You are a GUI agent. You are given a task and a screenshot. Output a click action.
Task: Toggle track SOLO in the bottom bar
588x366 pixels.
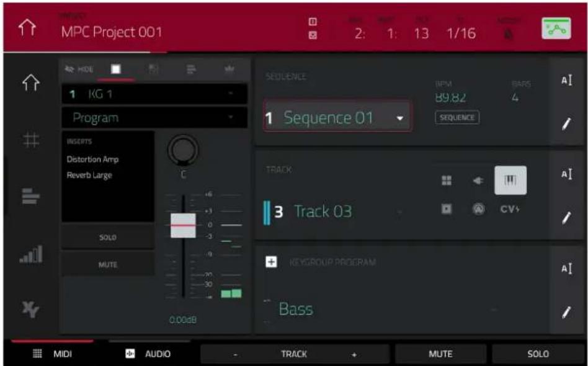click(538, 354)
